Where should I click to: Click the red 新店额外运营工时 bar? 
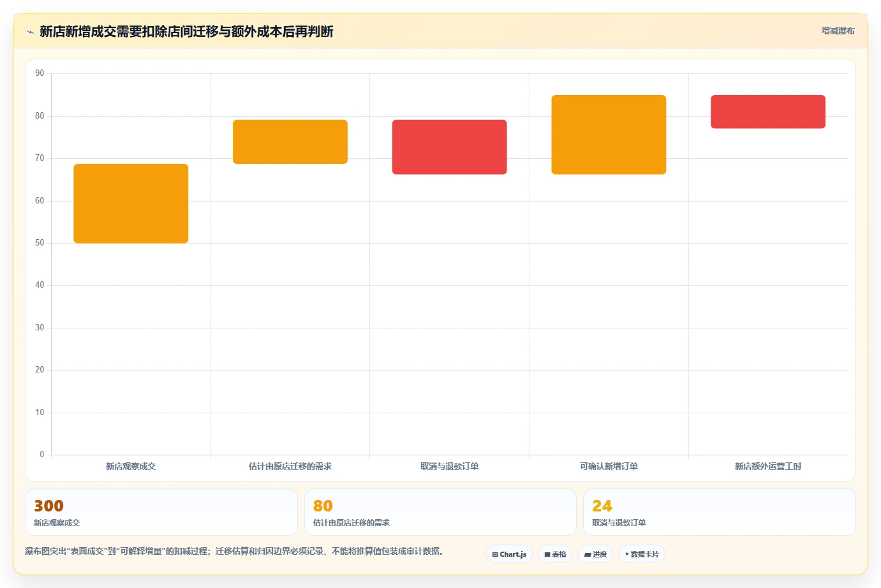pyautogui.click(x=768, y=112)
